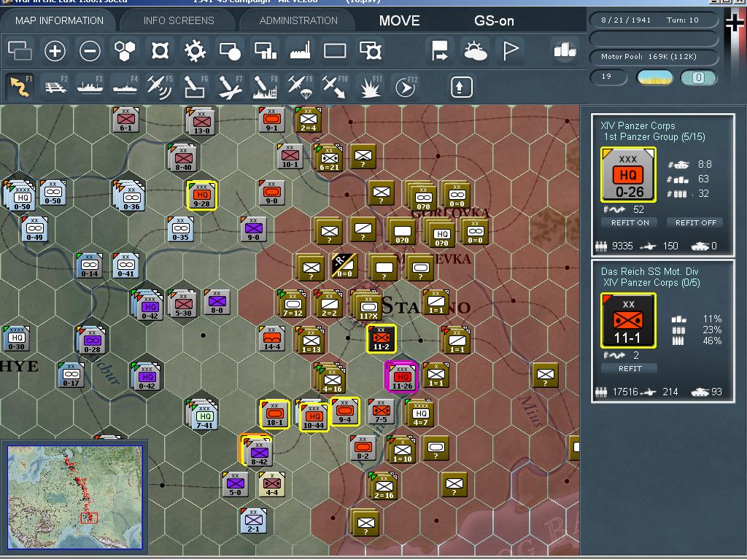This screenshot has height=560, width=747.
Task: Click the rectangle-with-circle toolbar icon
Action: pos(230,51)
